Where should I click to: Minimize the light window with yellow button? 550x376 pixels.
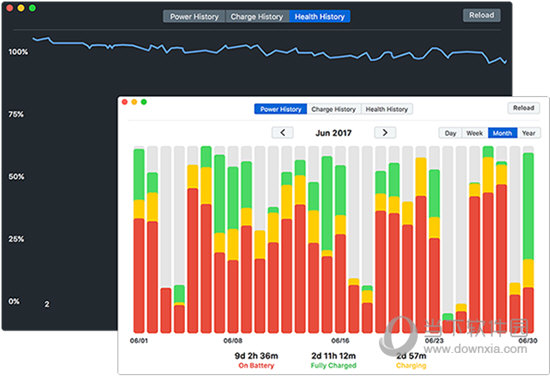[134, 102]
